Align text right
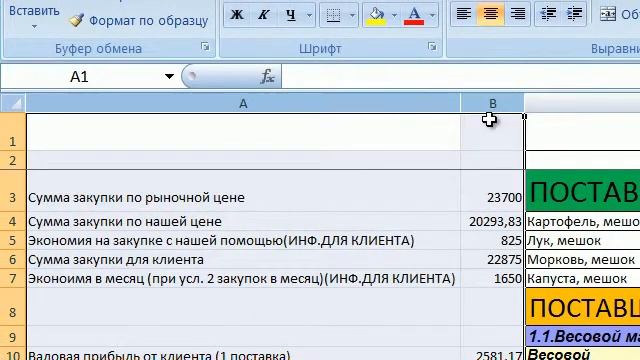 pos(518,14)
